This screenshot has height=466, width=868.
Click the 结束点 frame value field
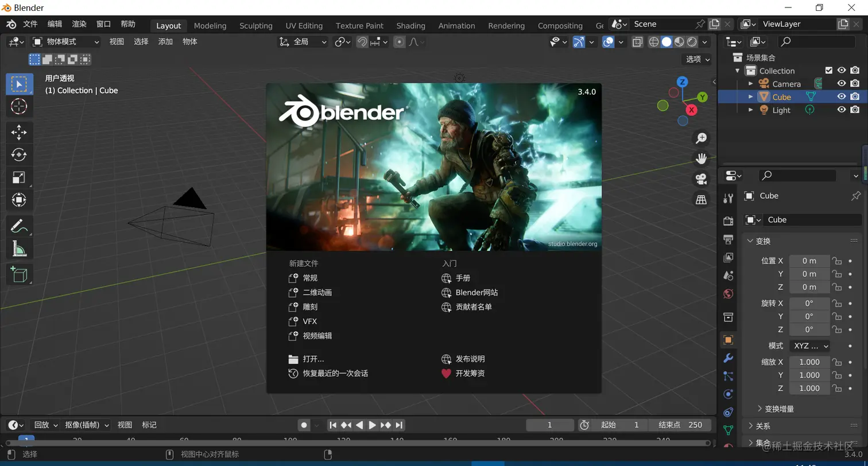click(x=680, y=425)
